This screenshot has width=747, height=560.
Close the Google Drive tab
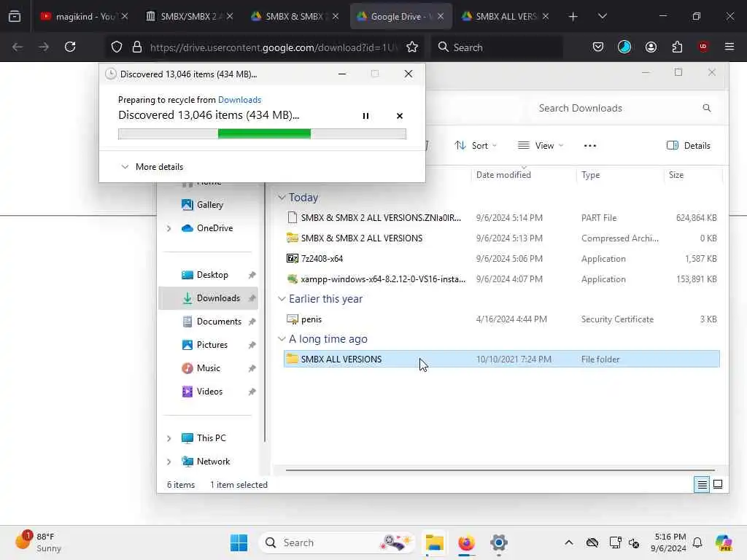click(441, 16)
